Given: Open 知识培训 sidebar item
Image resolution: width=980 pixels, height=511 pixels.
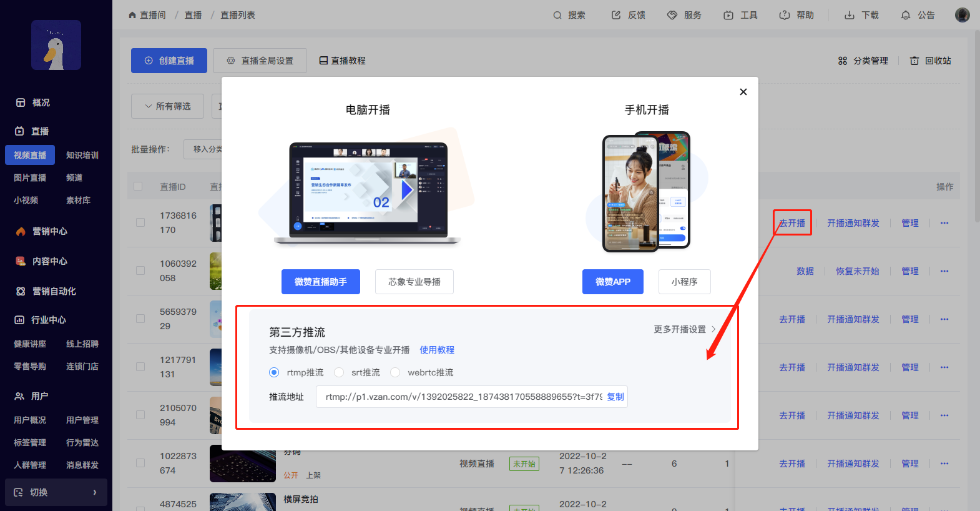Looking at the screenshot, I should coord(82,155).
